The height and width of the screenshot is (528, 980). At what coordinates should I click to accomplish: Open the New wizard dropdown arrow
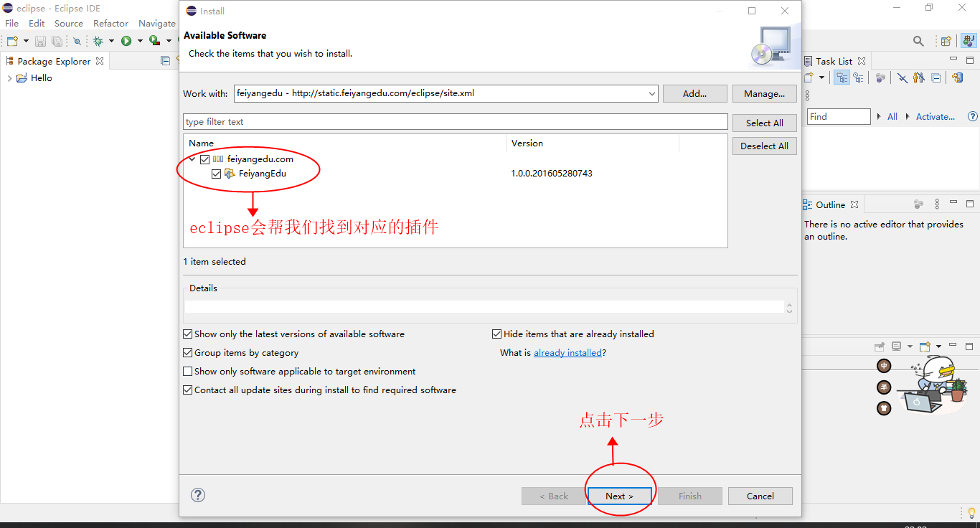(26, 41)
